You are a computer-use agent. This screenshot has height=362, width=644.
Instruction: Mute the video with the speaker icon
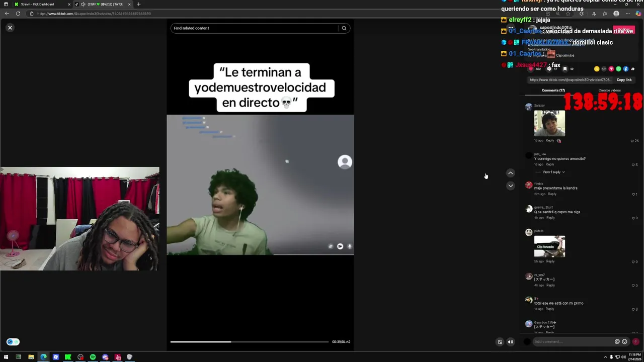(x=510, y=342)
